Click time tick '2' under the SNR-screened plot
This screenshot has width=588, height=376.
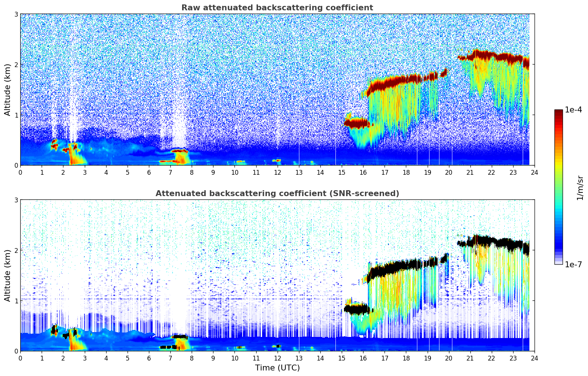63,358
